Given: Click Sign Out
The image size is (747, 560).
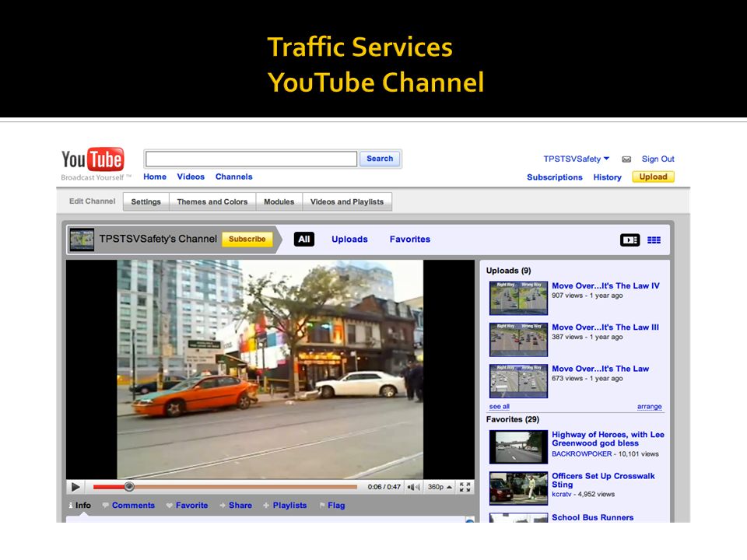Looking at the screenshot, I should [658, 159].
